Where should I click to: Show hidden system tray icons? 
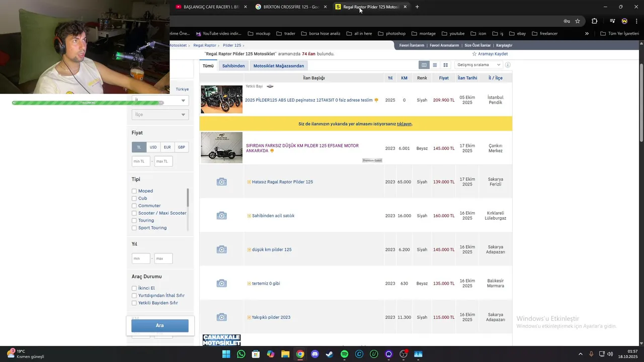point(580,354)
